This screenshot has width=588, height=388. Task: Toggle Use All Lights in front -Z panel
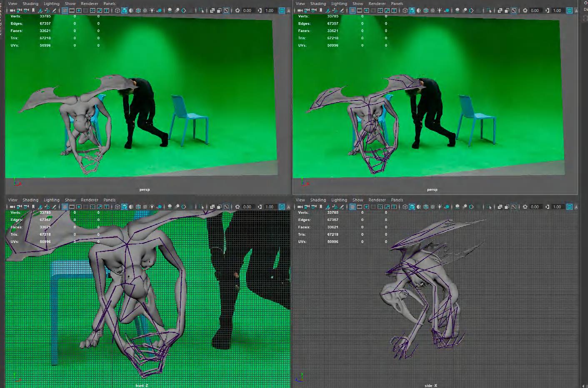[x=152, y=207]
